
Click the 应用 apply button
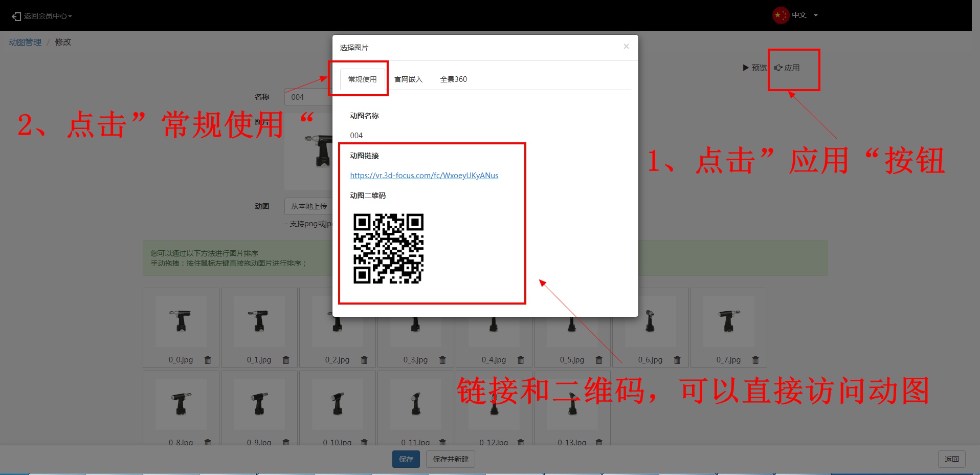[788, 68]
